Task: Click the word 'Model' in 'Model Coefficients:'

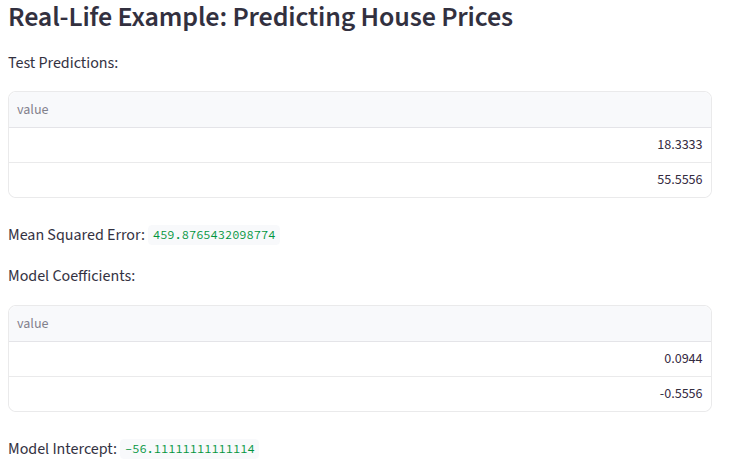Action: 28,276
